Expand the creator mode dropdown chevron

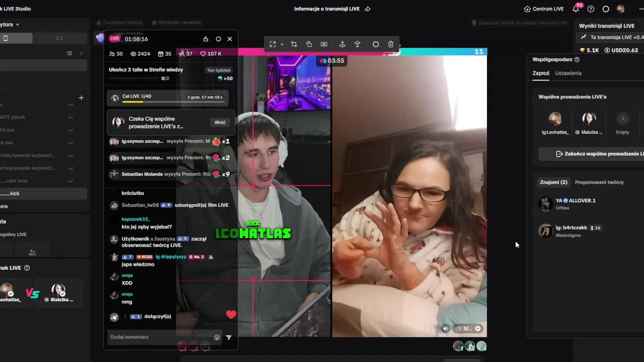click(x=17, y=25)
